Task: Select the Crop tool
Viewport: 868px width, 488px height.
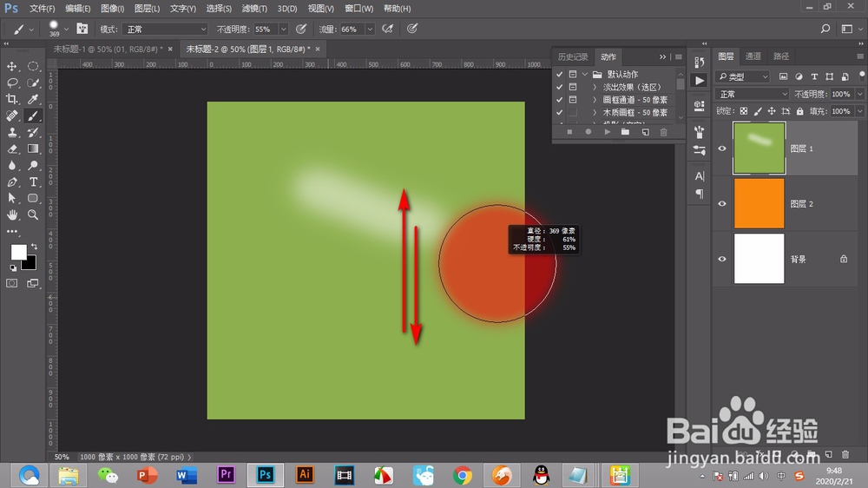Action: (x=11, y=99)
